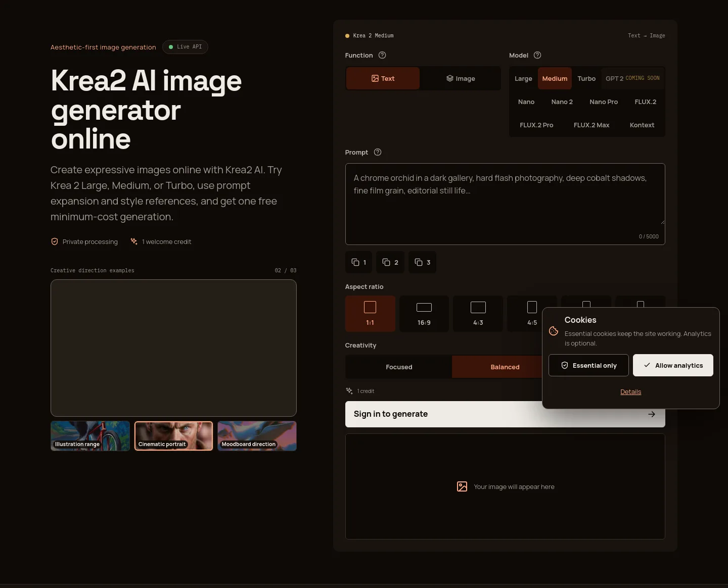Click the large creative example preview
This screenshot has height=588, width=728.
pos(173,348)
